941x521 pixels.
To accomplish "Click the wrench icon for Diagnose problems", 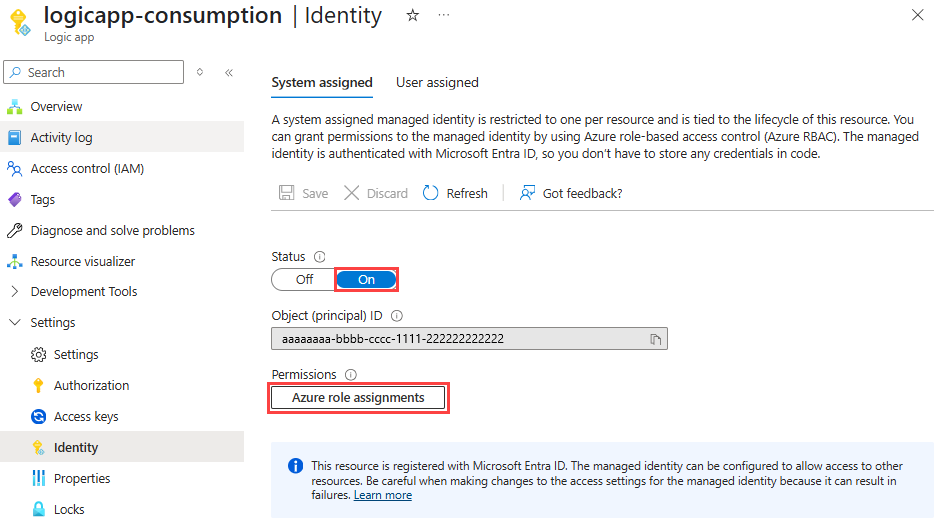I will (x=14, y=230).
